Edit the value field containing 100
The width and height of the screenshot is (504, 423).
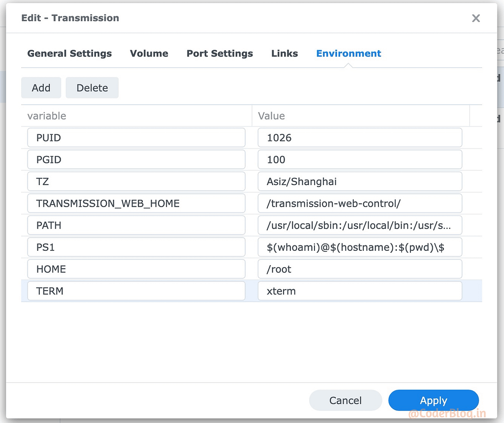360,159
